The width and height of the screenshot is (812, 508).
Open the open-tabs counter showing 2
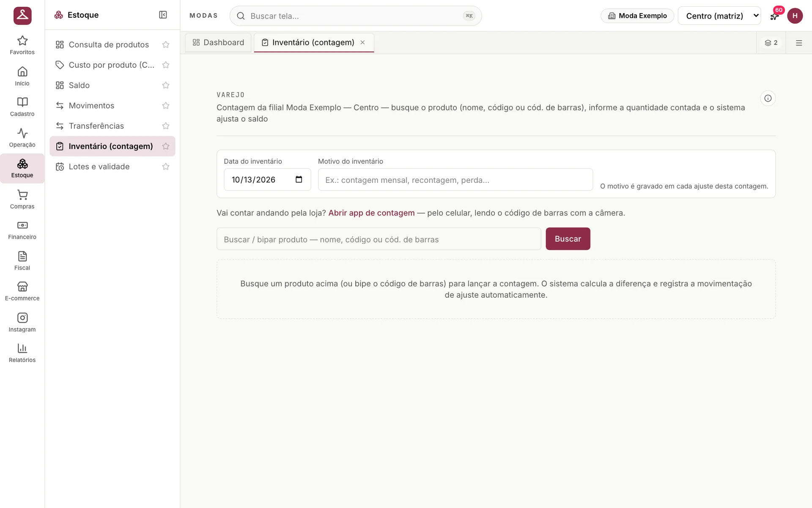[x=771, y=43]
